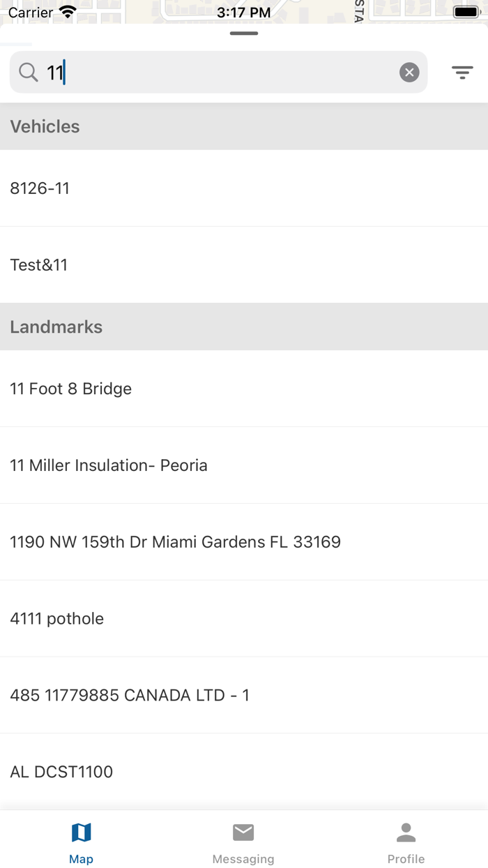This screenshot has height=868, width=488.
Task: Tap the Map tab icon
Action: tap(82, 832)
